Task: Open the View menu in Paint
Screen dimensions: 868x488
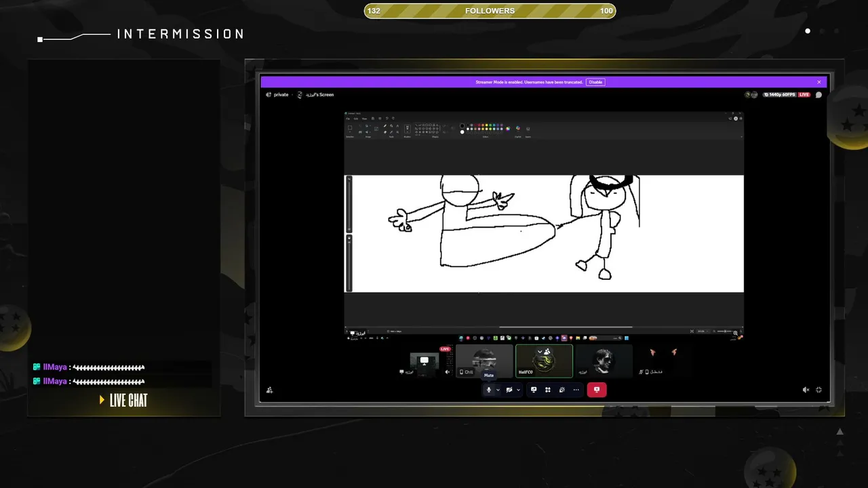Action: pos(364,119)
